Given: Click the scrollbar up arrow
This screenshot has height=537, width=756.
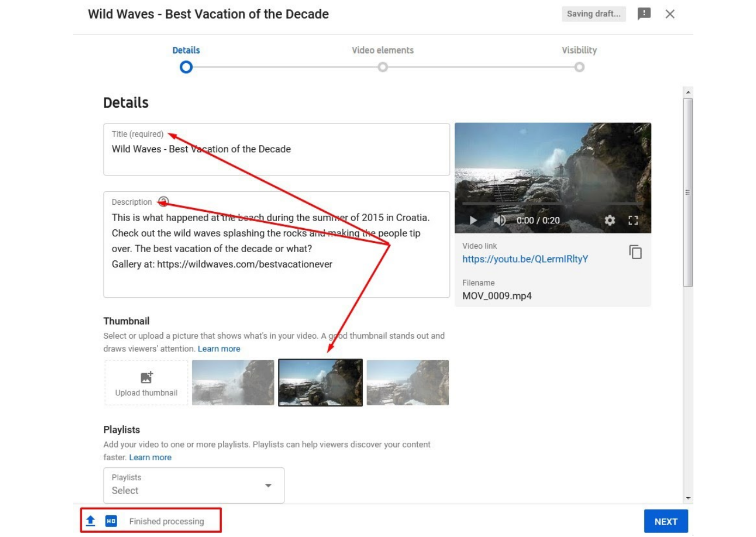Looking at the screenshot, I should click(x=688, y=92).
